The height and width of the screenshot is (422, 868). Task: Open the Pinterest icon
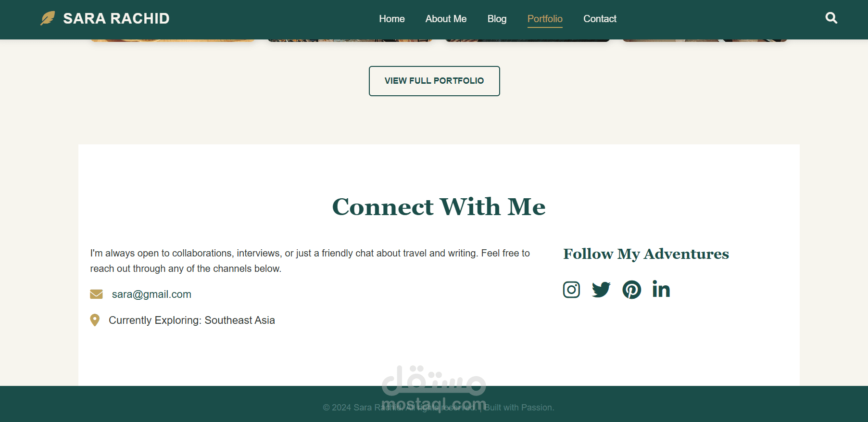(631, 290)
